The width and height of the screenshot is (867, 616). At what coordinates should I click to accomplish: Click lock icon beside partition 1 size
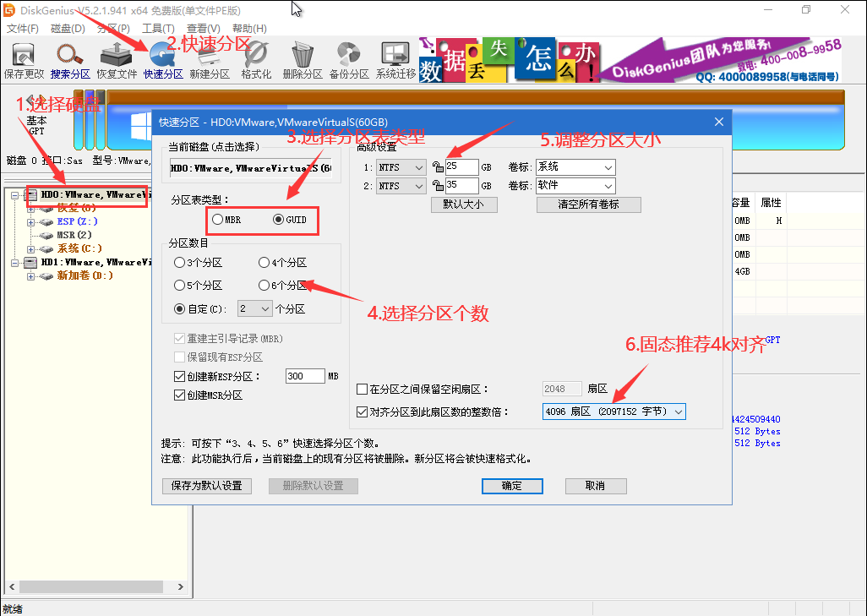438,167
